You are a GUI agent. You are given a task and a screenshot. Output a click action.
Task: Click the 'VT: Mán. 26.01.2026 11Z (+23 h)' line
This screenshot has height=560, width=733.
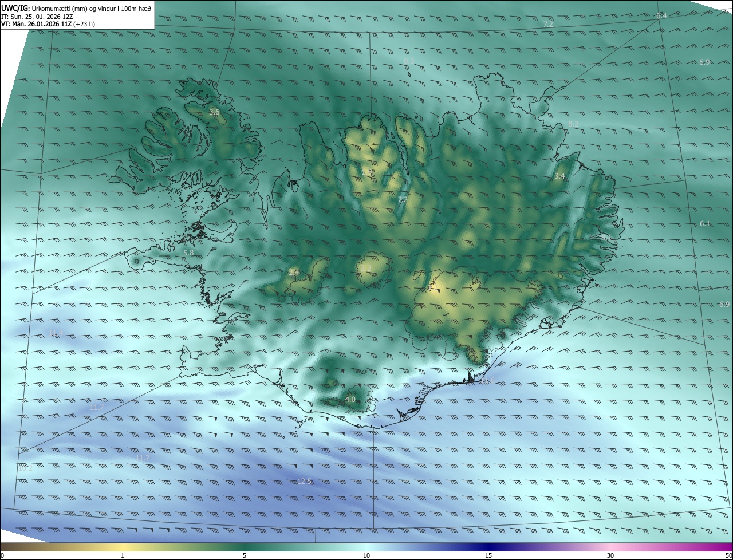(48, 24)
